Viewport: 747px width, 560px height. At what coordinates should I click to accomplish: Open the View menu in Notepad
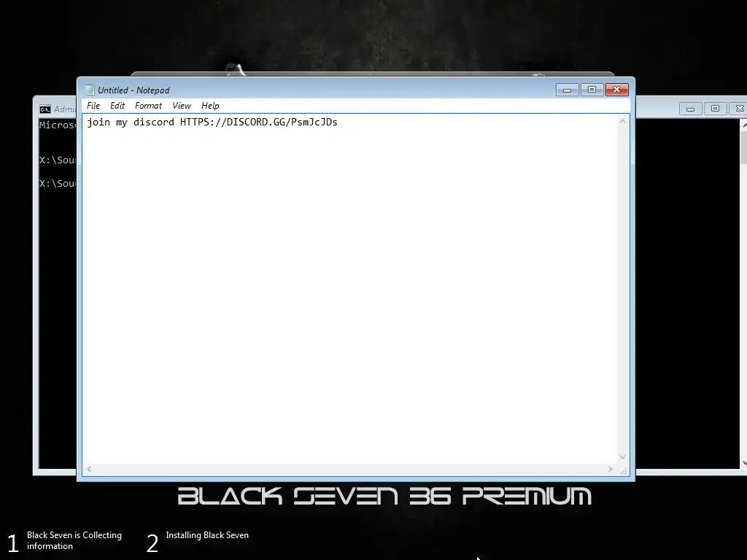pyautogui.click(x=182, y=106)
